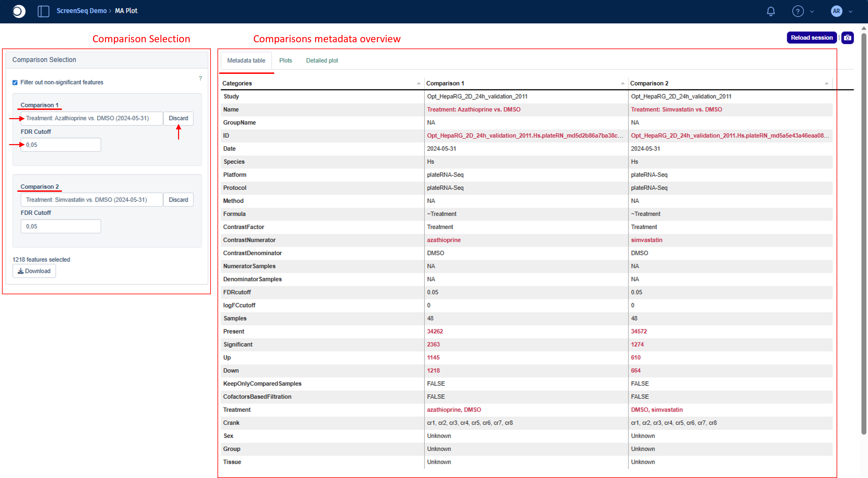
Task: Click Present value 34572
Action: pyautogui.click(x=639, y=331)
